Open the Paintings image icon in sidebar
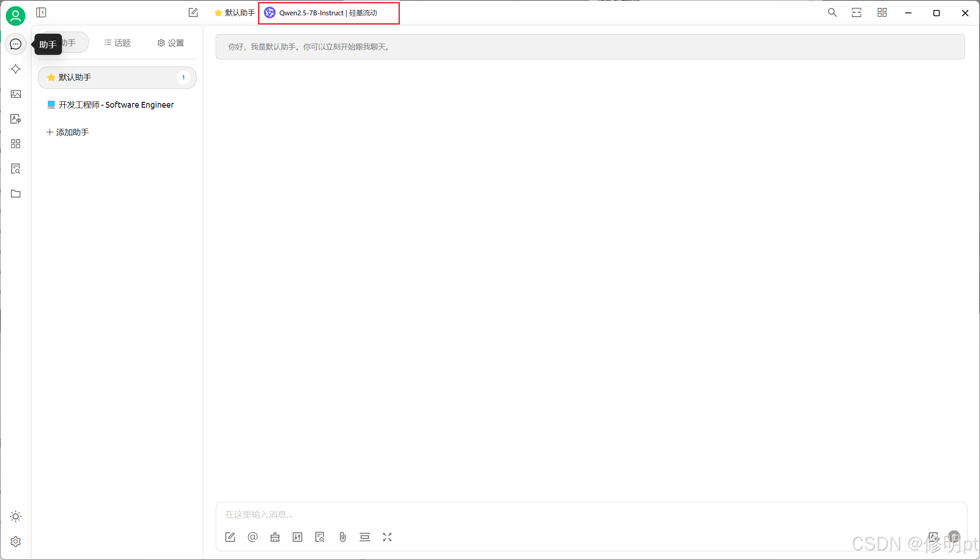 coord(15,94)
